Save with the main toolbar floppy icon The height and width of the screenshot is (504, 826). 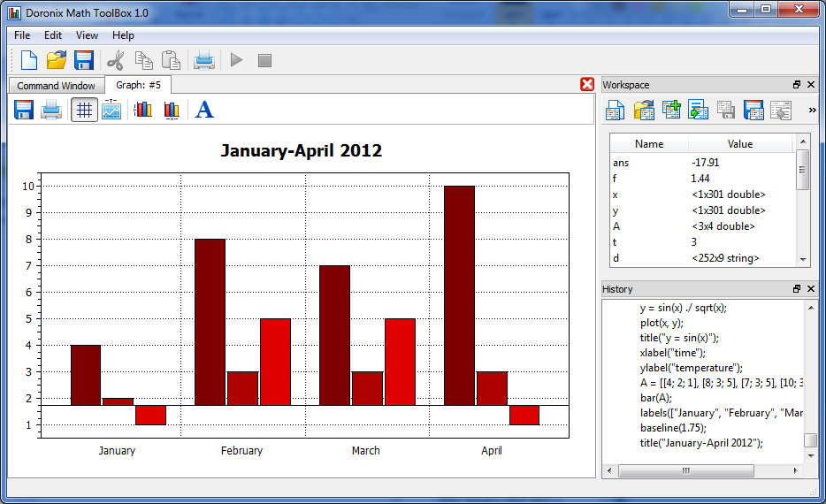coord(84,60)
